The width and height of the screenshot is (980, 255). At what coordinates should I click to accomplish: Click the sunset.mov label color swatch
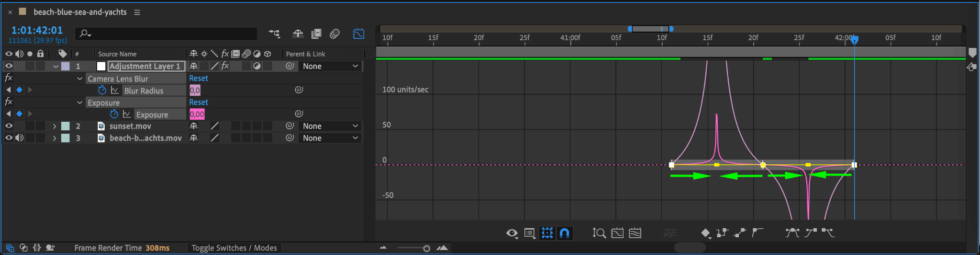click(x=66, y=126)
